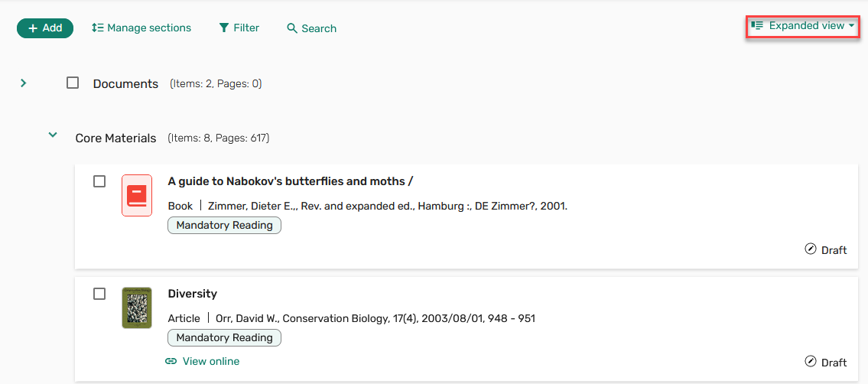Click Conservation Biology cover thumbnail

click(x=137, y=308)
